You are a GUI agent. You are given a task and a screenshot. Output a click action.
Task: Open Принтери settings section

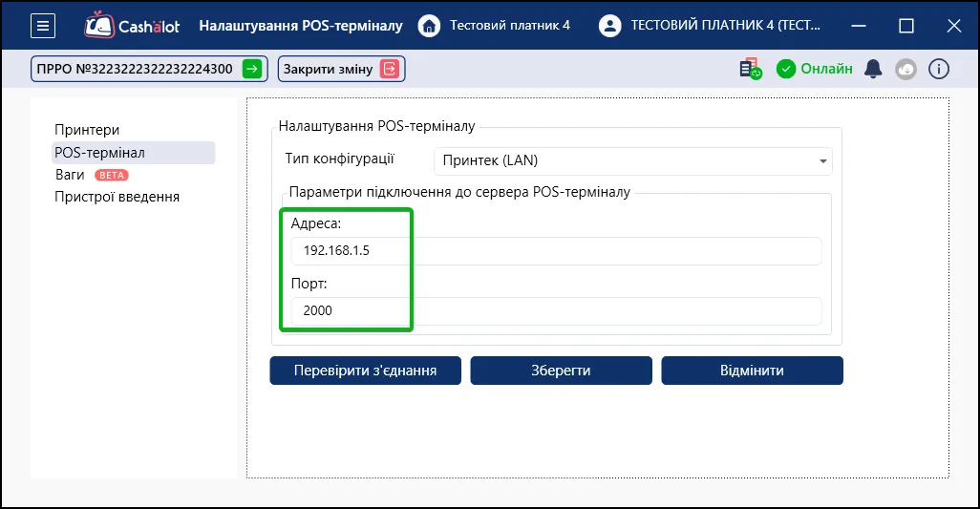point(87,130)
